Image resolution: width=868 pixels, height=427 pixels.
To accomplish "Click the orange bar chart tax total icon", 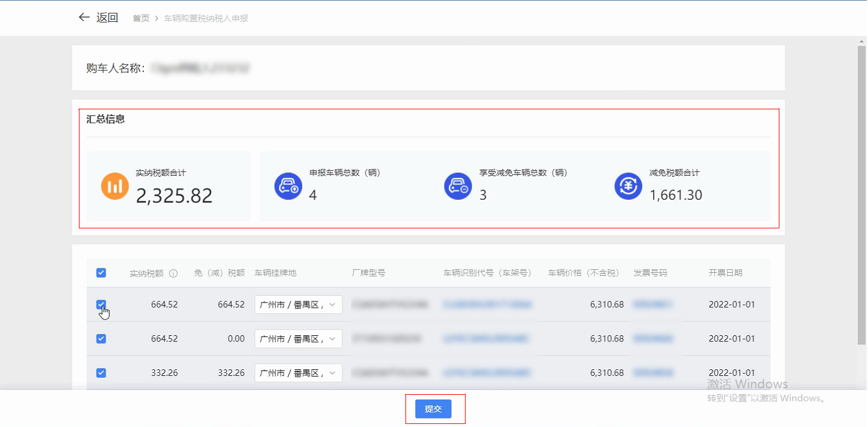I will pyautogui.click(x=115, y=186).
